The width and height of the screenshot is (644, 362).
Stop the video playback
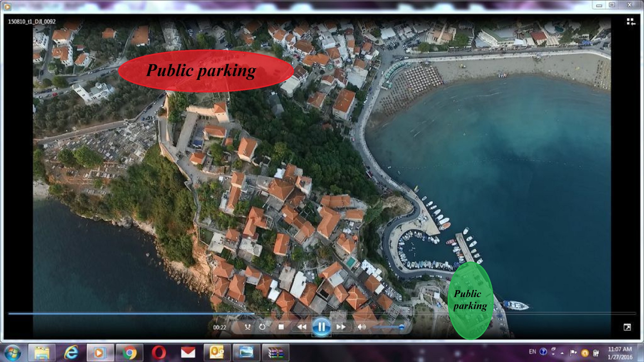coord(281,327)
